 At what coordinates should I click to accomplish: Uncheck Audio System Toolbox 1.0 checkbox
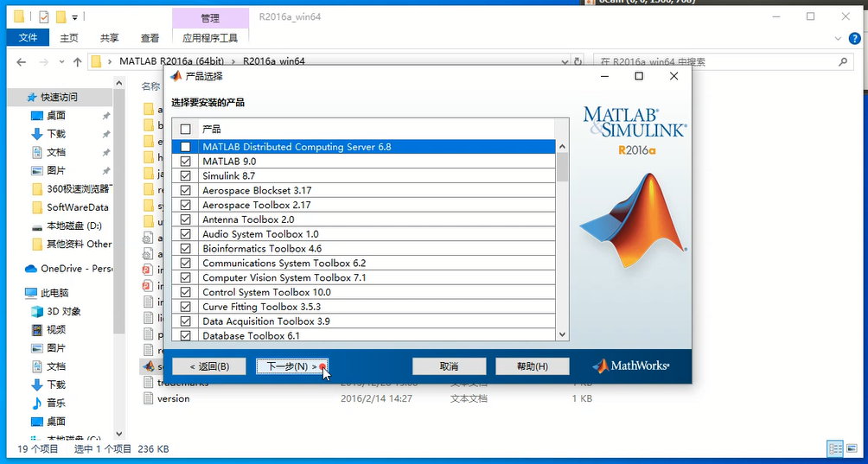186,234
